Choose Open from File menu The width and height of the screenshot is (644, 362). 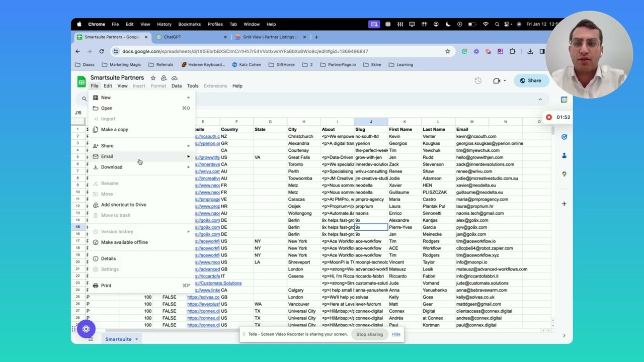(x=141, y=108)
